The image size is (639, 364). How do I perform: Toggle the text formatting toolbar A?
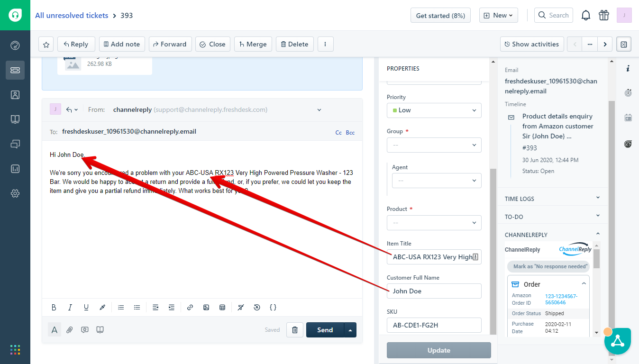[x=55, y=330]
